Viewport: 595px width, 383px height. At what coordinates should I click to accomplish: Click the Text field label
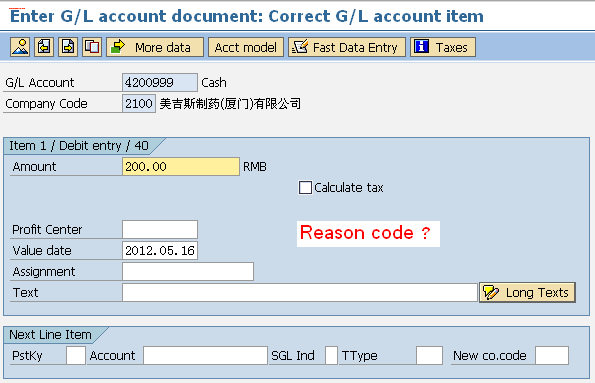click(x=25, y=292)
